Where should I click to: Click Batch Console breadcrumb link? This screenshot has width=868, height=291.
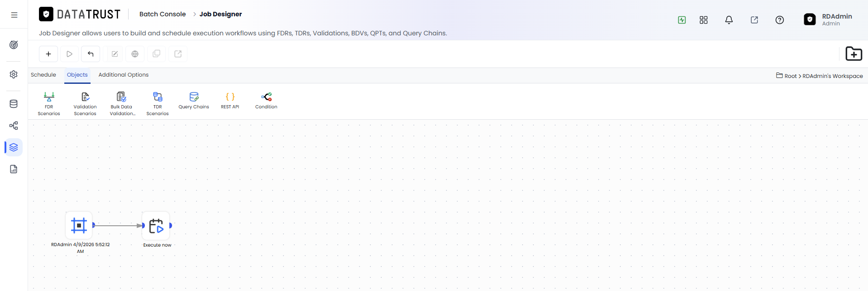tap(163, 14)
